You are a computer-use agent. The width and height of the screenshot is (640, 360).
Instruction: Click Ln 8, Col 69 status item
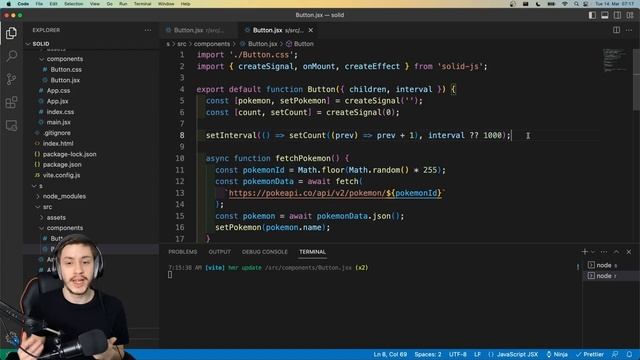click(x=390, y=354)
